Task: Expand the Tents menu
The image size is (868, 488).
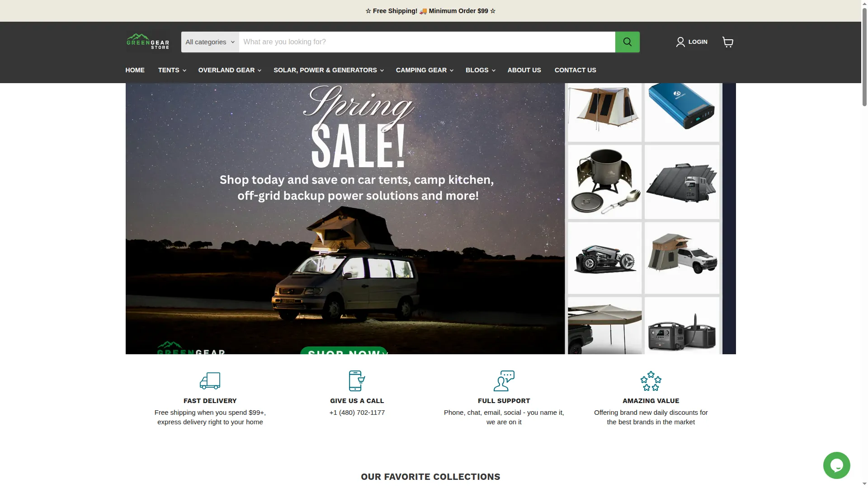Action: [172, 70]
